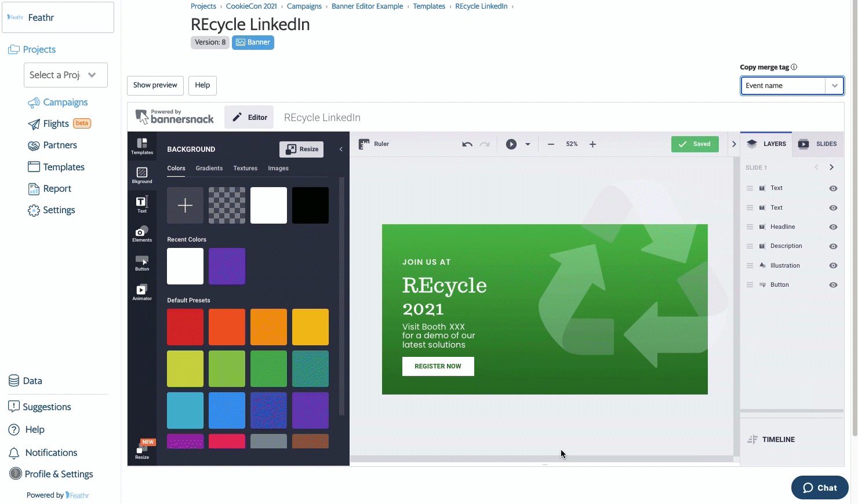Click the green Saved button
Image resolution: width=858 pixels, height=504 pixels.
pos(695,144)
